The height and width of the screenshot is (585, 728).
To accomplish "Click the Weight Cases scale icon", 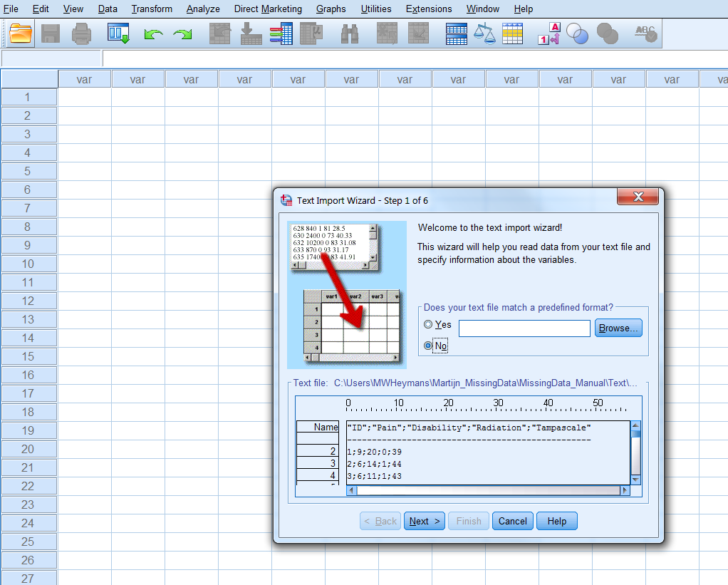I will 484,33.
